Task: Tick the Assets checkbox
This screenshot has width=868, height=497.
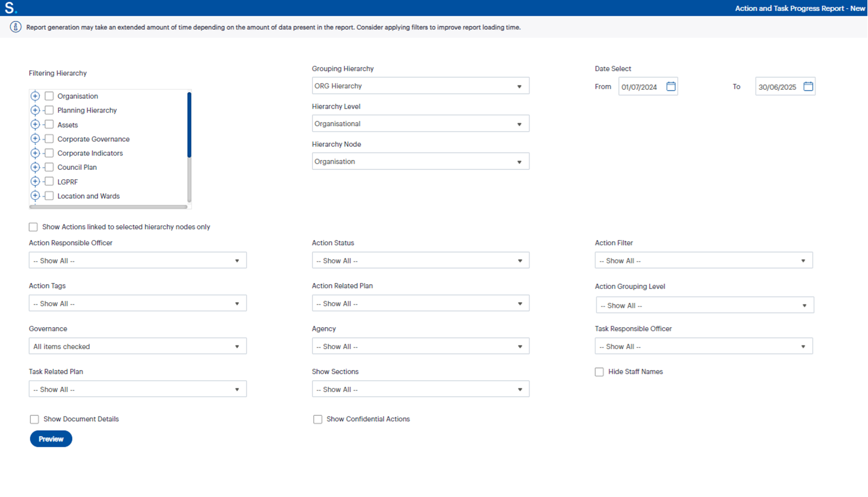Action: (49, 125)
